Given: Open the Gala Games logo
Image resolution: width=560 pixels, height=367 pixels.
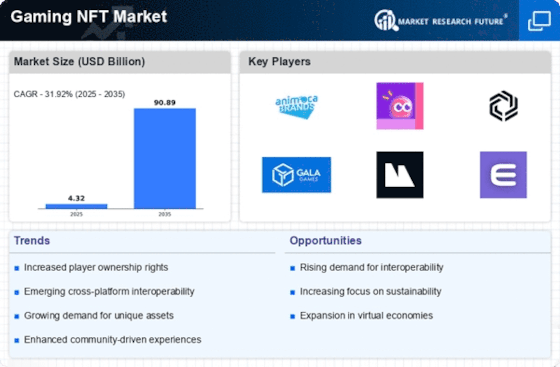Looking at the screenshot, I should click(296, 175).
